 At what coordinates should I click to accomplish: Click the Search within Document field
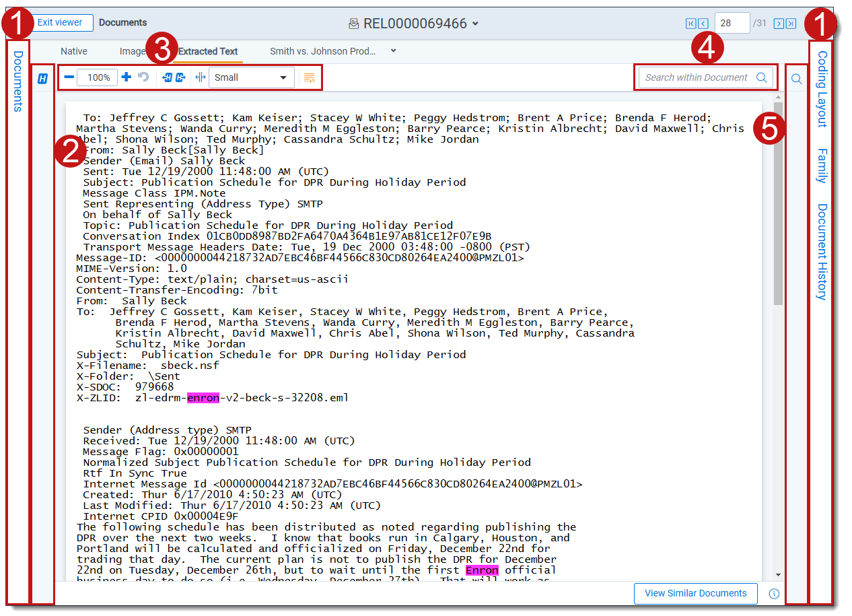tap(705, 77)
